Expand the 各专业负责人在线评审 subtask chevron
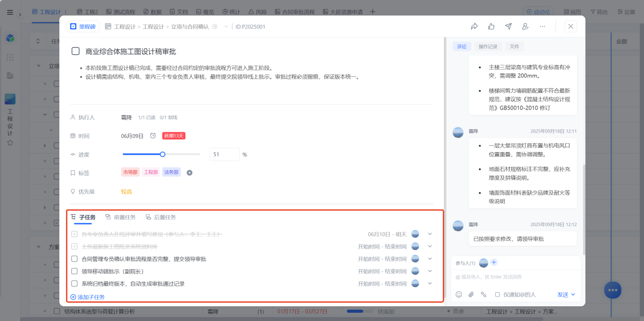The height and width of the screenshot is (321, 644). (430, 234)
